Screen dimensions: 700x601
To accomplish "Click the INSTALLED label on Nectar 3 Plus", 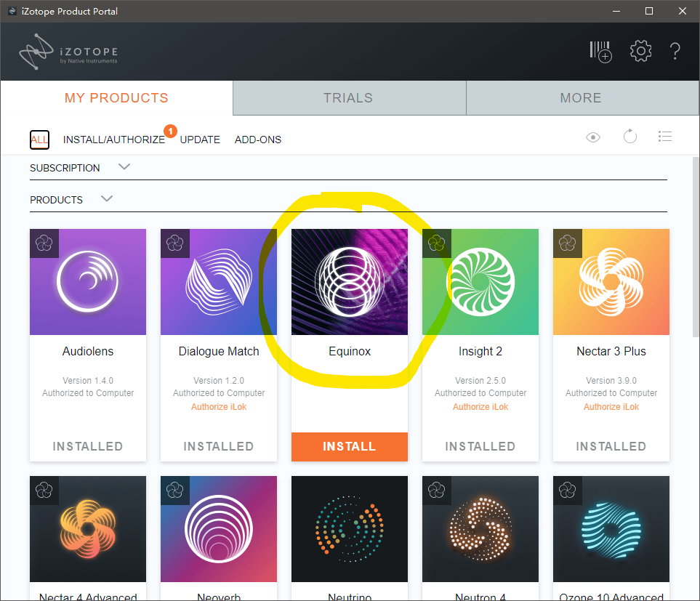I will click(x=611, y=446).
